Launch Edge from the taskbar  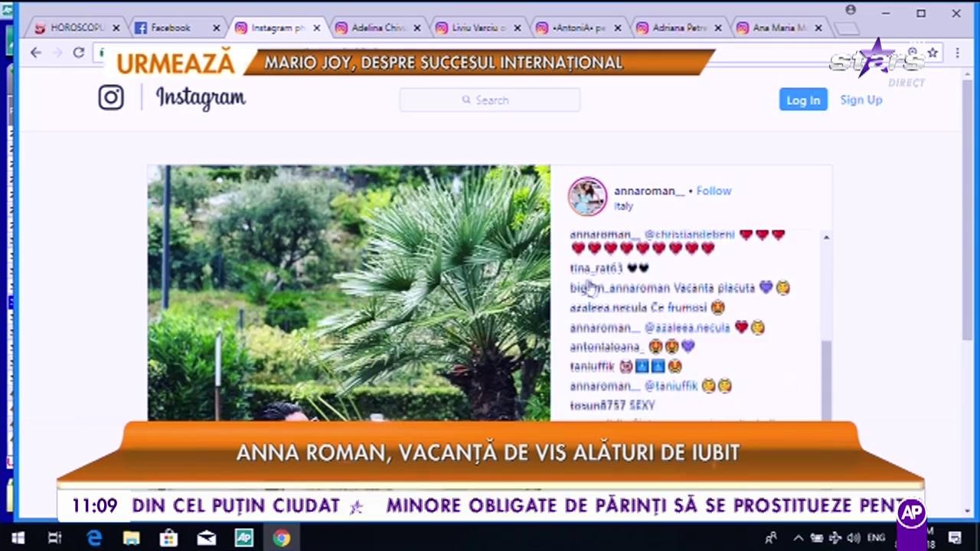(x=94, y=538)
